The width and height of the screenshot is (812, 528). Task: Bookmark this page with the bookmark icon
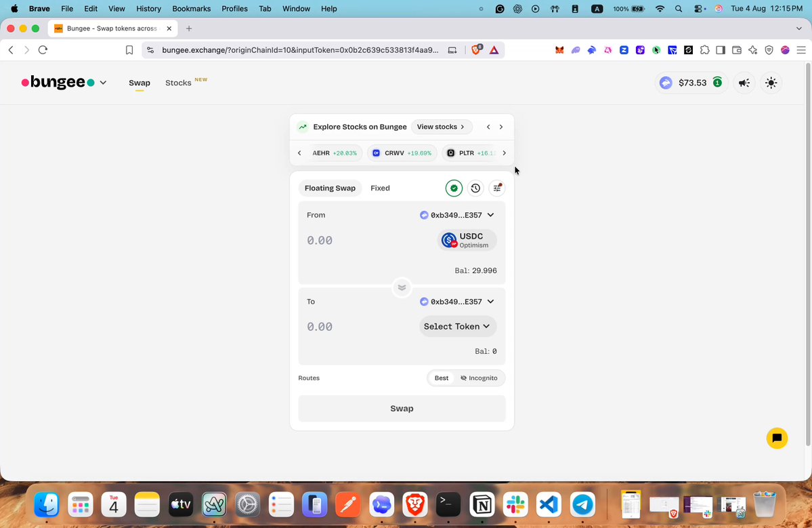pos(129,49)
